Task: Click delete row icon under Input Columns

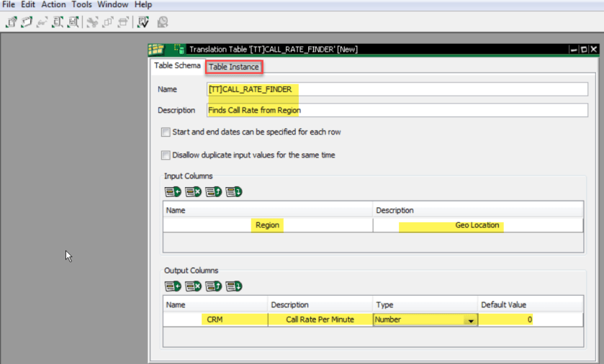Action: (193, 192)
